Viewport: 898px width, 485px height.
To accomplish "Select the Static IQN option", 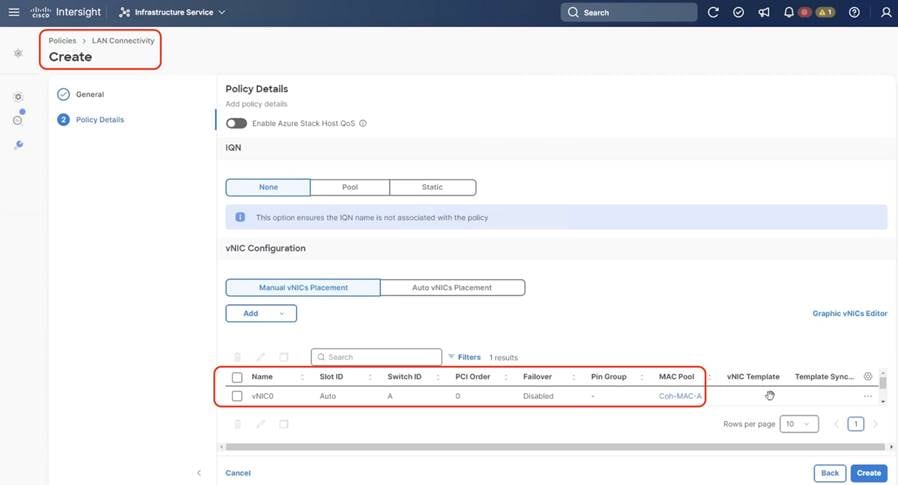I will [x=432, y=187].
